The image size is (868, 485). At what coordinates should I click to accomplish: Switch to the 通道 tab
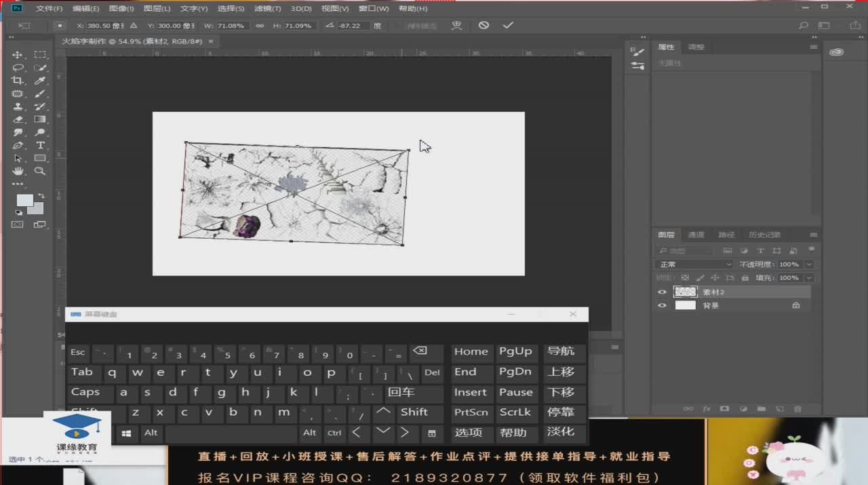point(696,235)
